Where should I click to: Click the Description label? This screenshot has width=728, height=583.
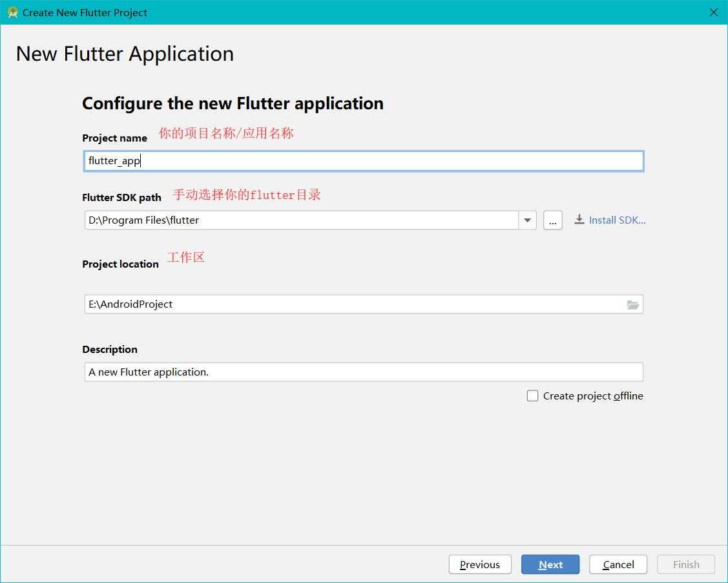click(x=110, y=349)
